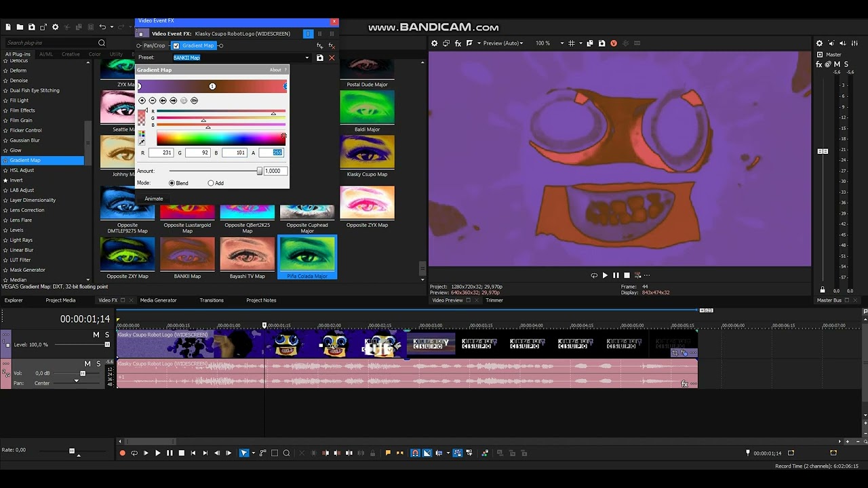Click the Amount slider handle

coord(259,171)
